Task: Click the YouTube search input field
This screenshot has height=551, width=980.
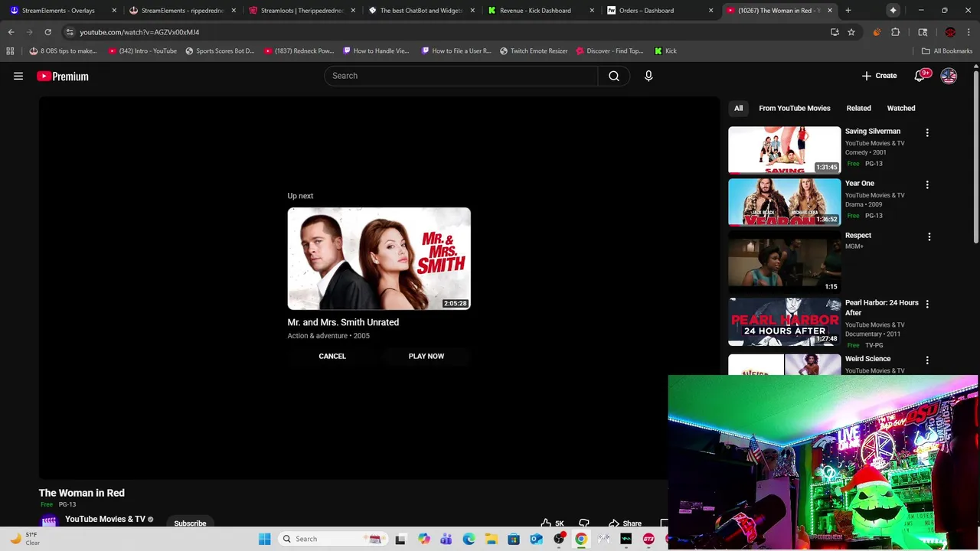Action: 462,76
